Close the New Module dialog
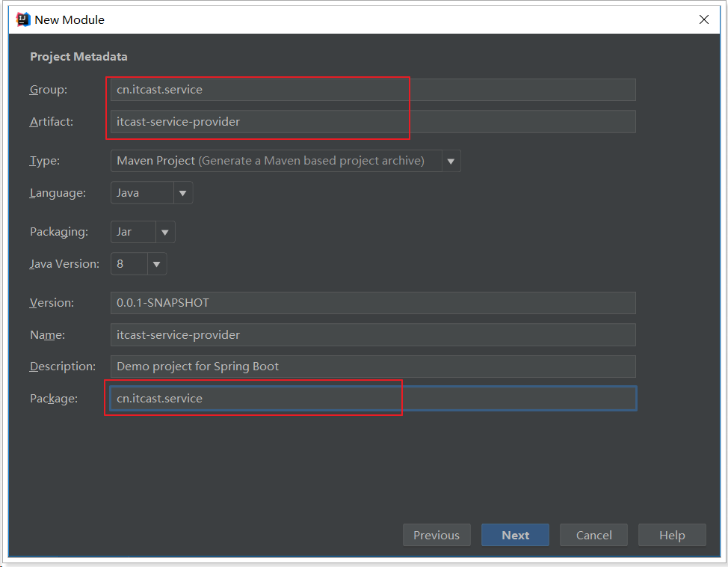 [x=703, y=20]
